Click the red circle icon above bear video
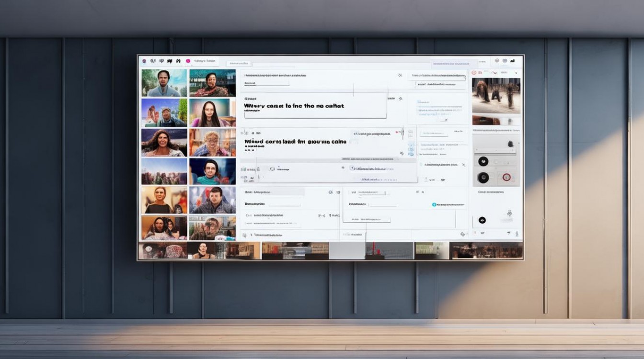Viewport: 644px width, 359px height. [x=474, y=73]
